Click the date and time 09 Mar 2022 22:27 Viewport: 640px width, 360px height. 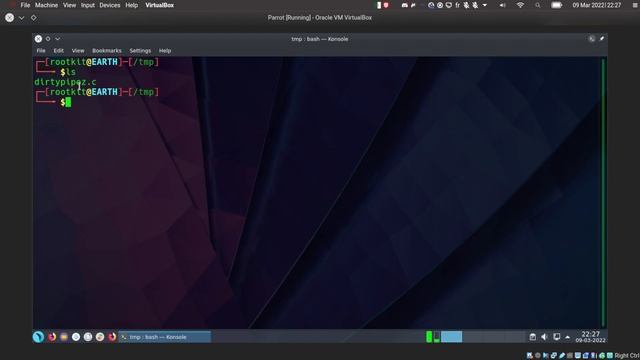[x=596, y=5]
